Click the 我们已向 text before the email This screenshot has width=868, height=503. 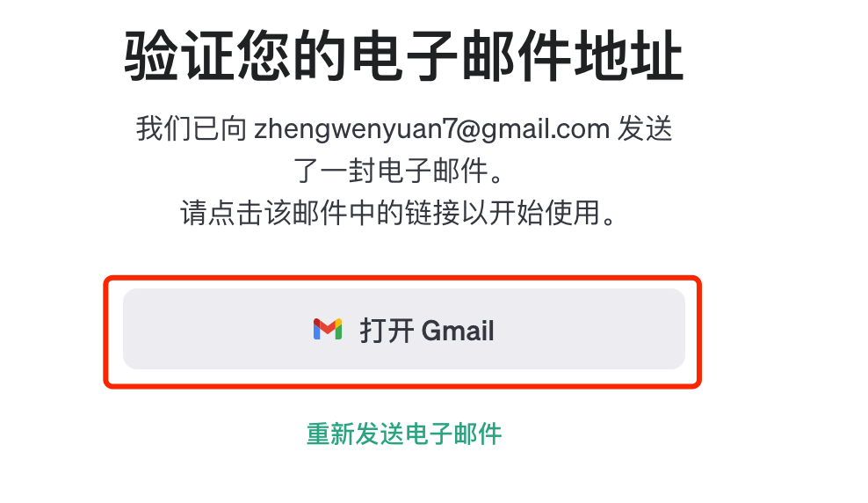pyautogui.click(x=192, y=129)
